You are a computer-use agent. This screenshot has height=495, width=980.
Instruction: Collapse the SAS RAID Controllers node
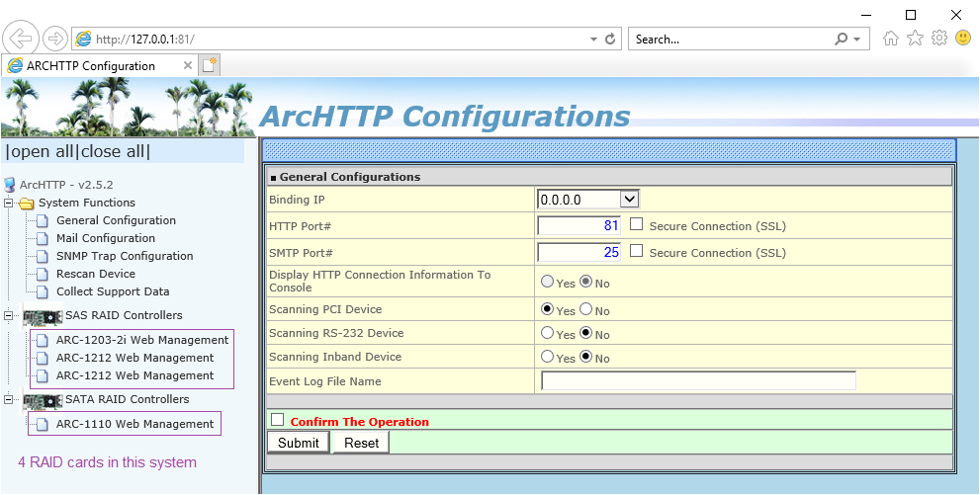click(x=9, y=316)
